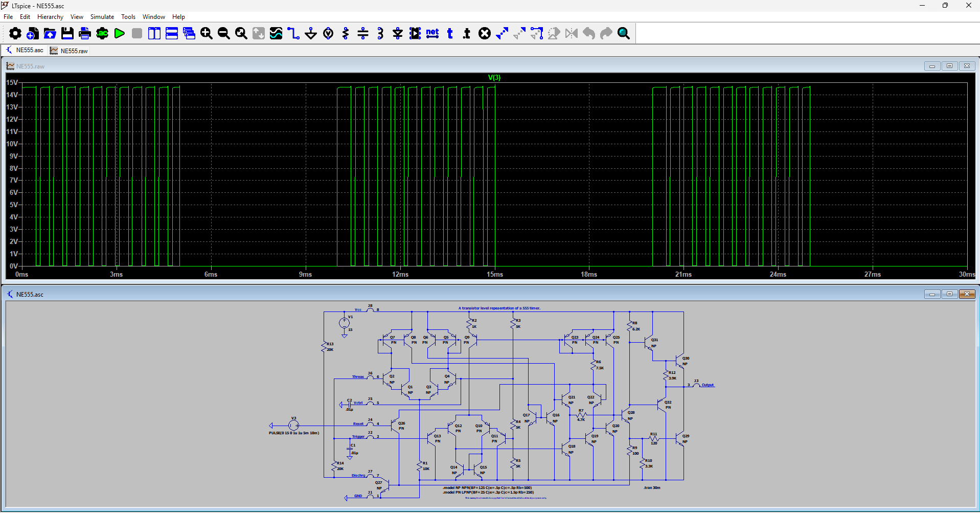The height and width of the screenshot is (513, 980).
Task: Open the Hierarchy menu
Action: (x=50, y=17)
